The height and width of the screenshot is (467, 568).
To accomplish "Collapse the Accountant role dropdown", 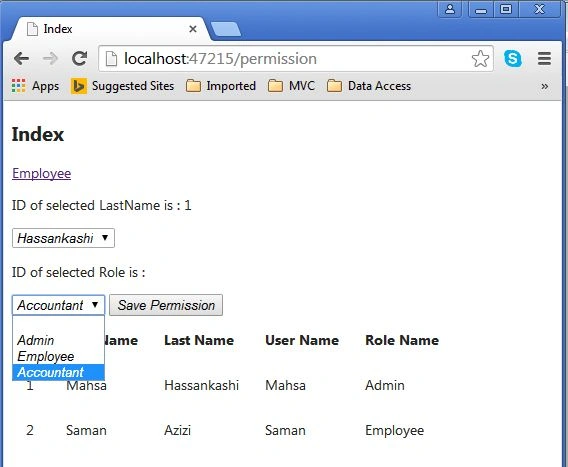I will 58,305.
